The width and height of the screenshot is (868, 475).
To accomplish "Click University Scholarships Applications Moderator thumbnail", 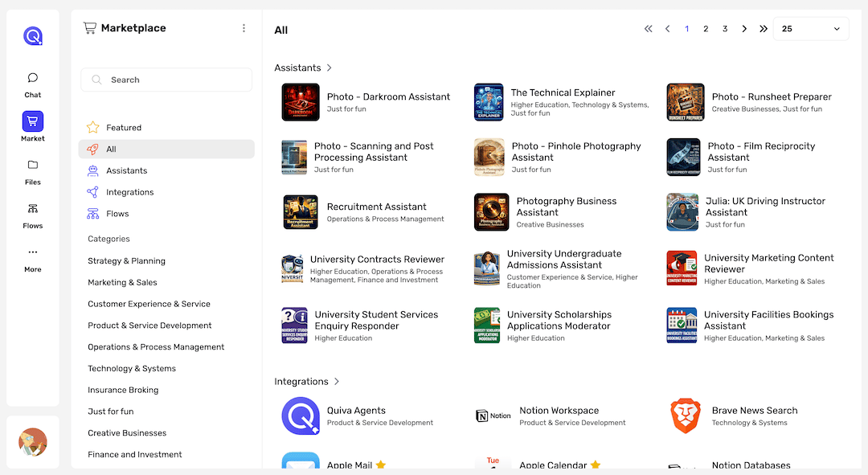I will (487, 326).
